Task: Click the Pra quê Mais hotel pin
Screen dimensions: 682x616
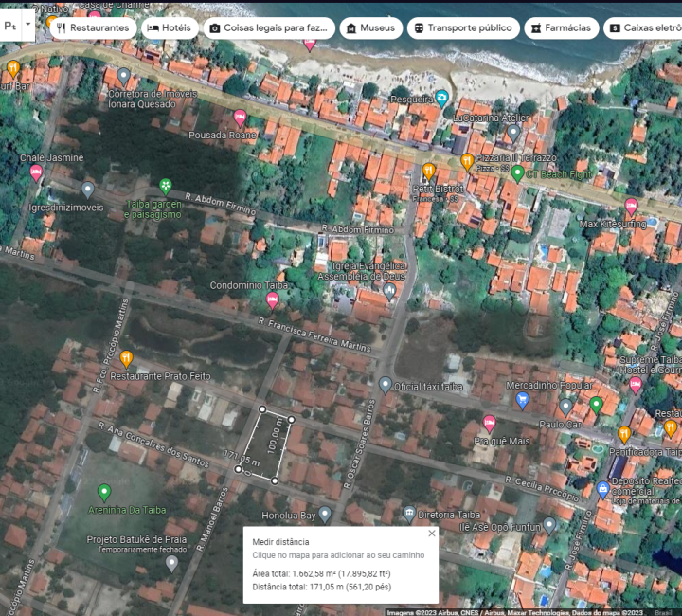Action: [x=490, y=424]
